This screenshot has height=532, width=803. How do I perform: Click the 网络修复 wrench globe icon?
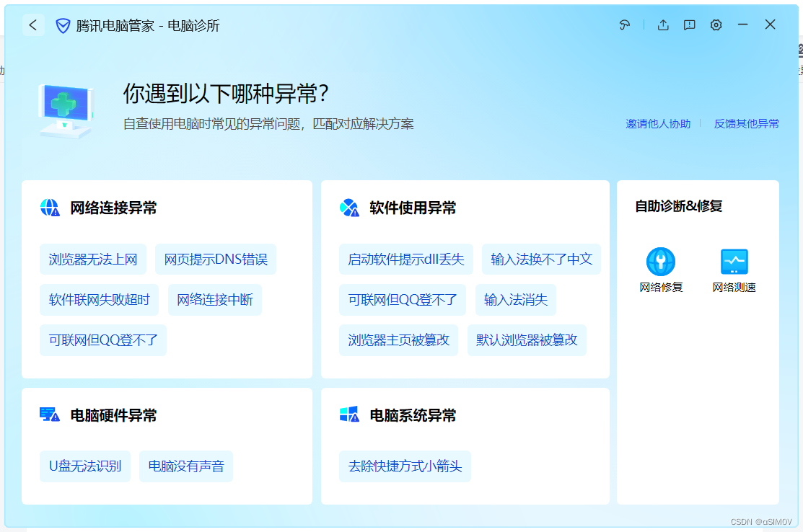[661, 262]
